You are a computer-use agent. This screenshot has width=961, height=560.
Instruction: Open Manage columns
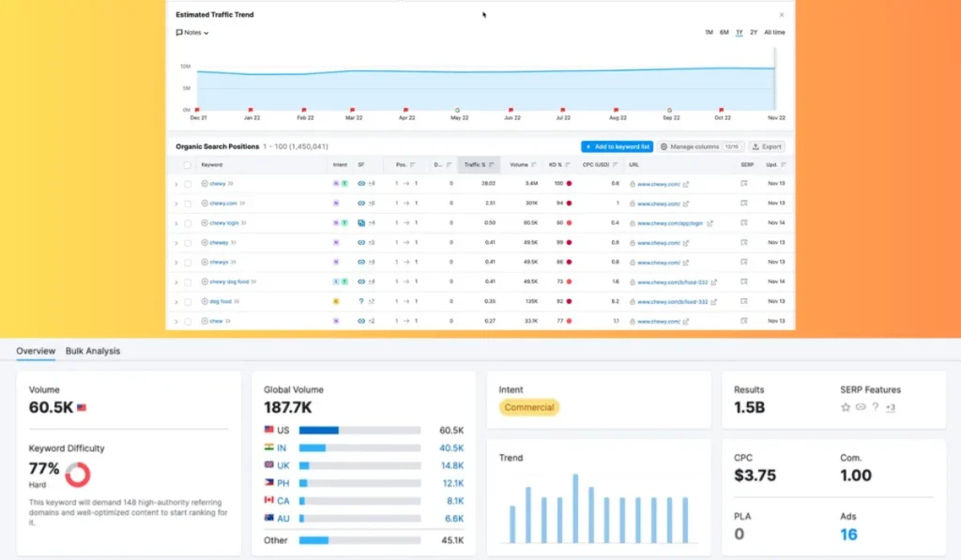coord(700,146)
